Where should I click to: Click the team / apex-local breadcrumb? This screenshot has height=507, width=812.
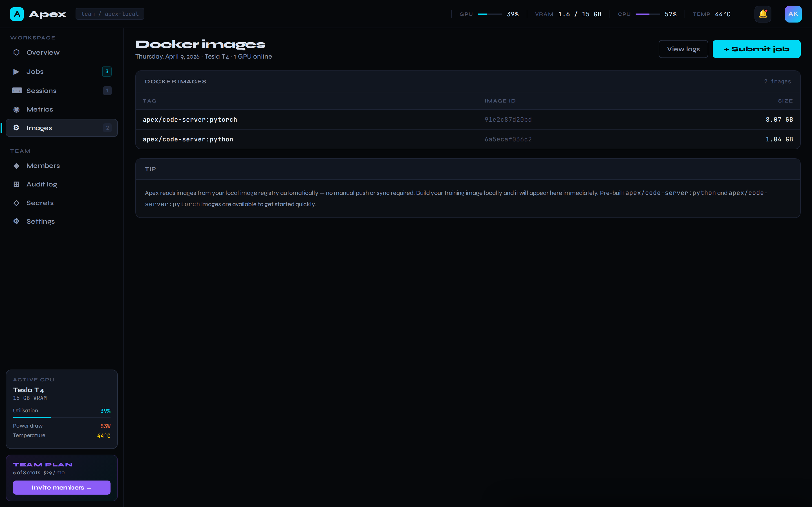110,14
